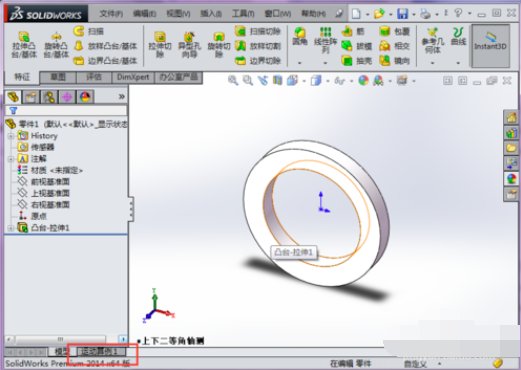This screenshot has height=370, width=521.
Task: Switch to the ConfigurationManager panel tab
Action: [x=49, y=97]
